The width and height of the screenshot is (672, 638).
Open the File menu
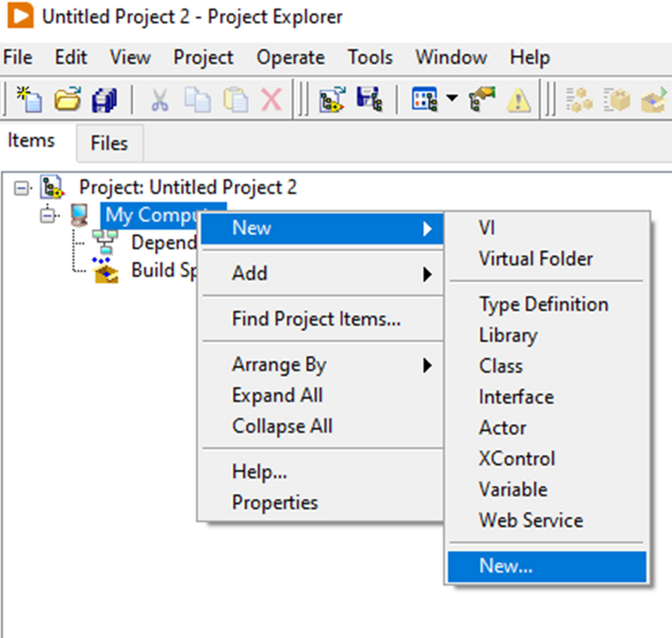tap(17, 57)
